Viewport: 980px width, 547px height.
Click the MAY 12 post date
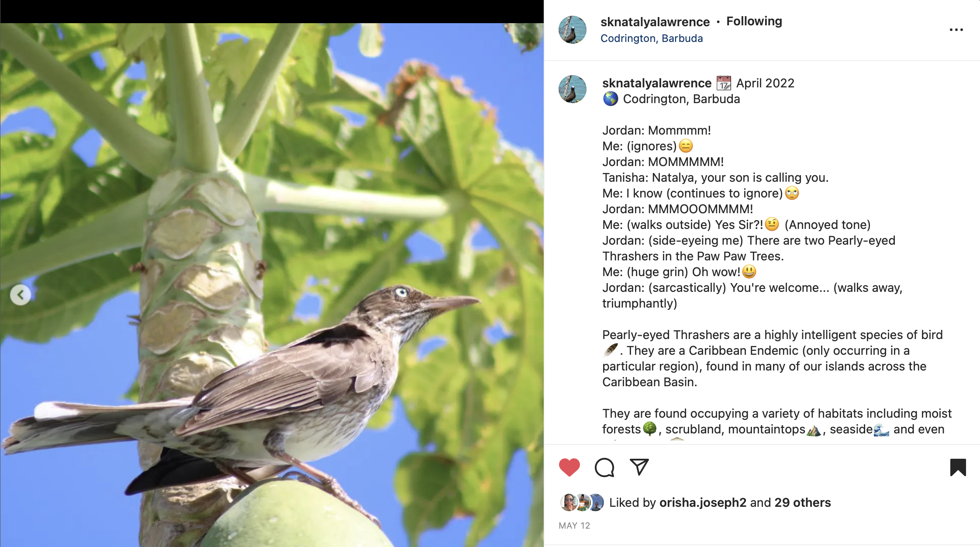574,526
